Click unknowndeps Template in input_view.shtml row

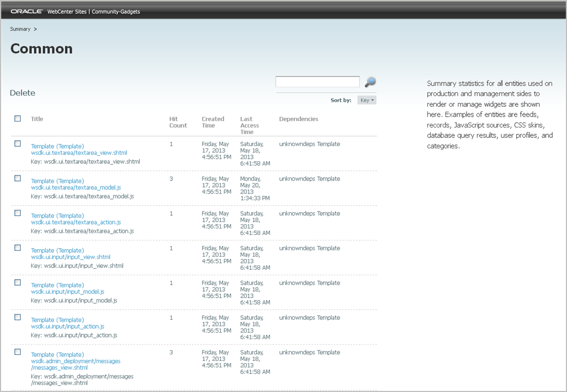click(310, 248)
